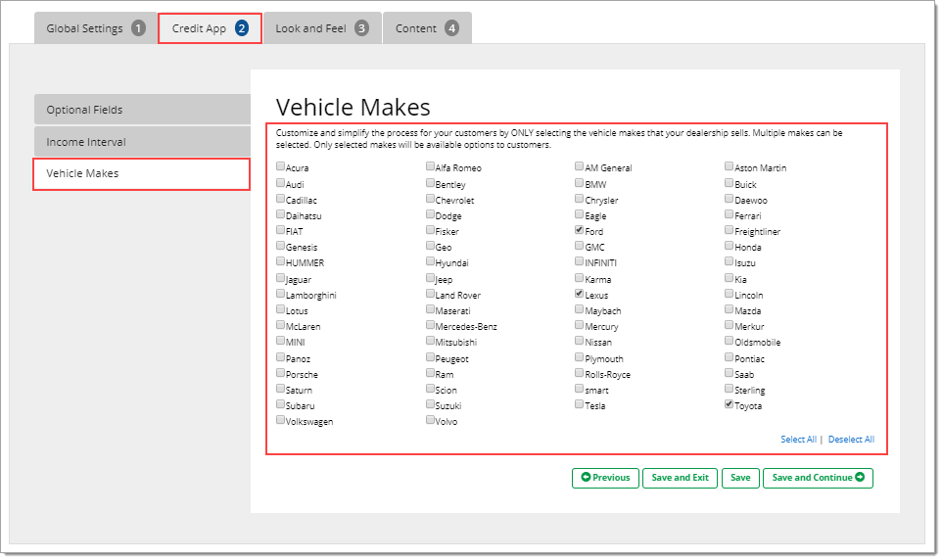The height and width of the screenshot is (560, 942).
Task: Enable the Ram checkbox
Action: click(x=430, y=373)
